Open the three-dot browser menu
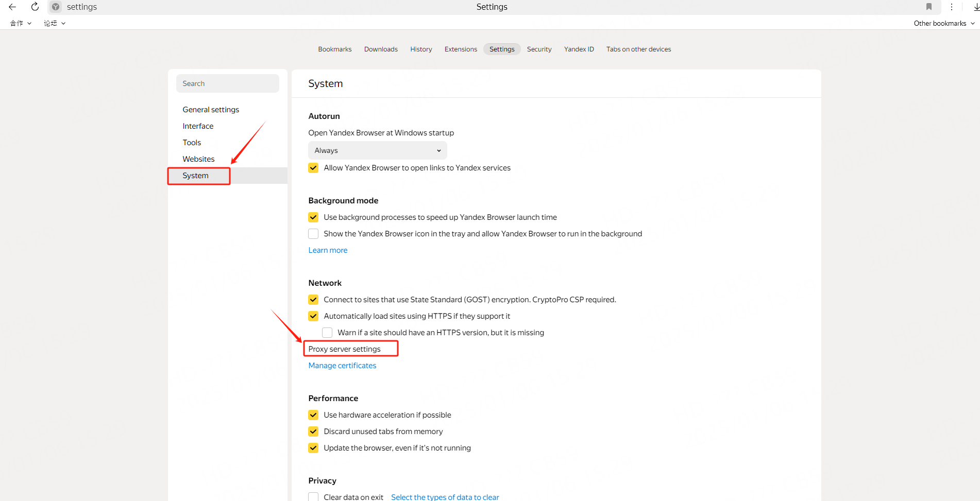The image size is (980, 501). pyautogui.click(x=951, y=7)
